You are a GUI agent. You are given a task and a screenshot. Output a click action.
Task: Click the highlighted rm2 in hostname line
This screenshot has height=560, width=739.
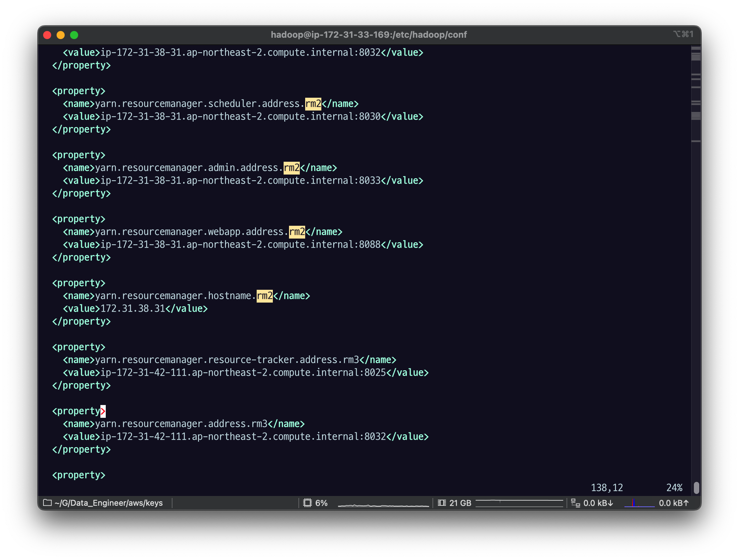tap(264, 296)
